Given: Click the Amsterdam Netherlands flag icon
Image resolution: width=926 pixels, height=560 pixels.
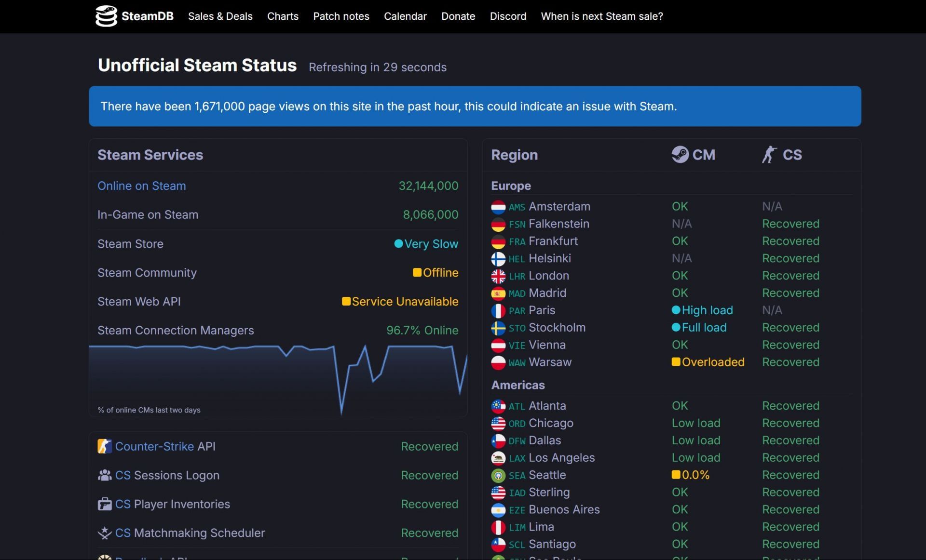Looking at the screenshot, I should pos(498,207).
